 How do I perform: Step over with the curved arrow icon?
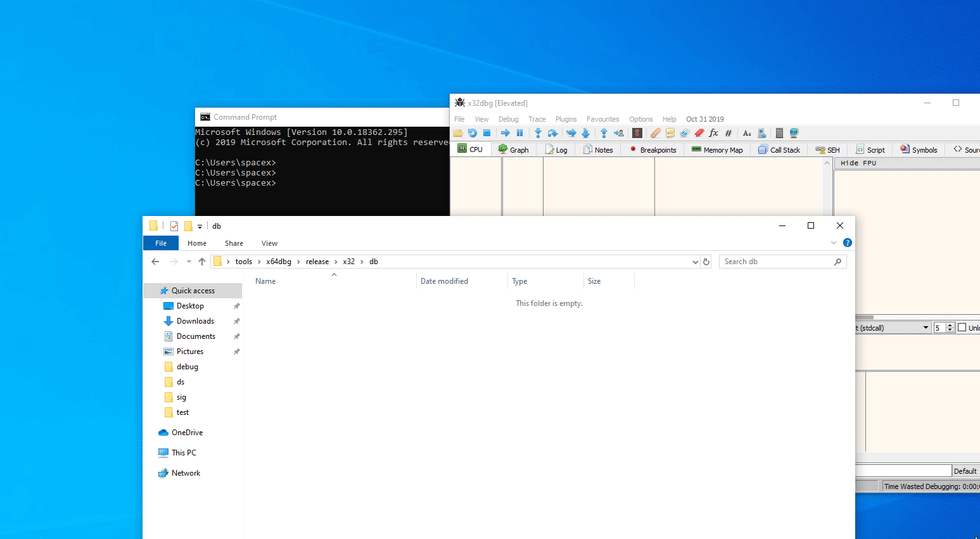[552, 133]
